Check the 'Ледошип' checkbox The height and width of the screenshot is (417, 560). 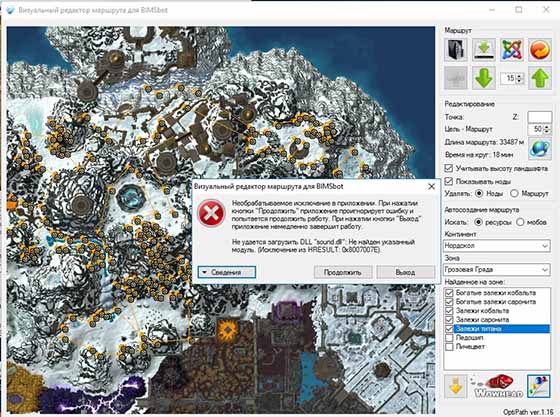click(x=449, y=337)
